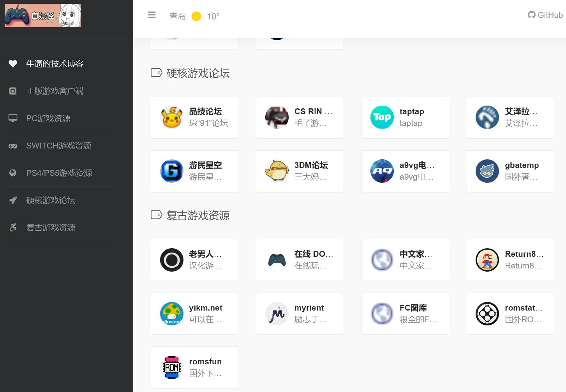Click the 10° temperature reading
The image size is (566, 392).
[213, 16]
